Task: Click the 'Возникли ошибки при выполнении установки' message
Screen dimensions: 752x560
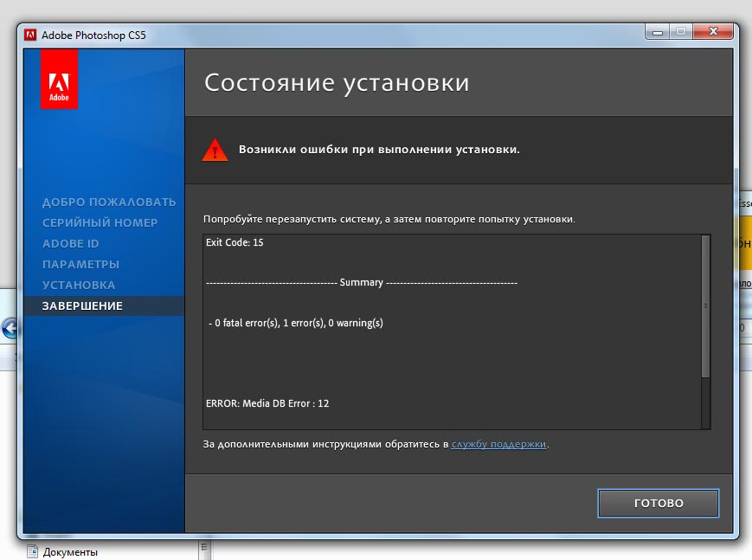Action: (x=379, y=149)
